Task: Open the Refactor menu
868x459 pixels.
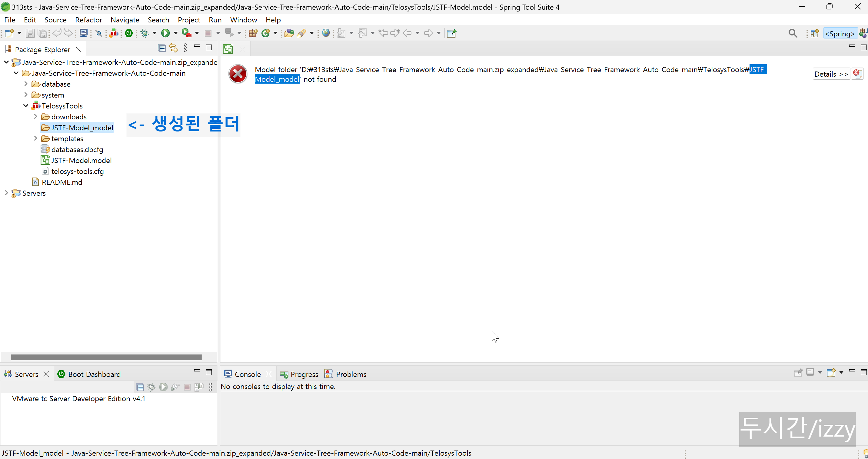Action: coord(89,20)
